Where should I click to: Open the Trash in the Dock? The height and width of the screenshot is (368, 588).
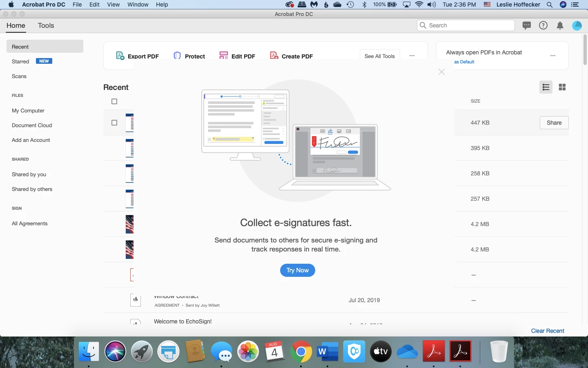click(499, 351)
